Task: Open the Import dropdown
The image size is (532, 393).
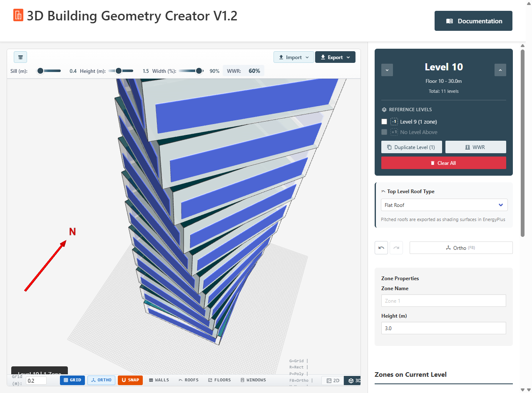Action: pyautogui.click(x=294, y=57)
